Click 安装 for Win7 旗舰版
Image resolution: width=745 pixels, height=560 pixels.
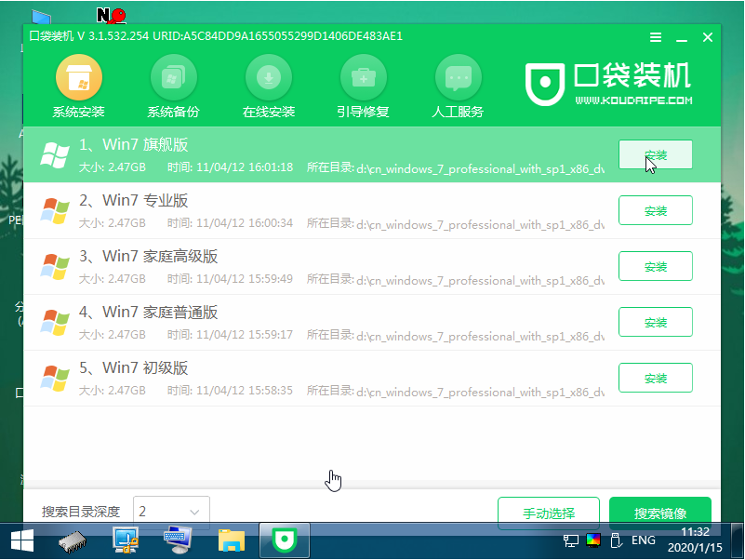pyautogui.click(x=656, y=154)
